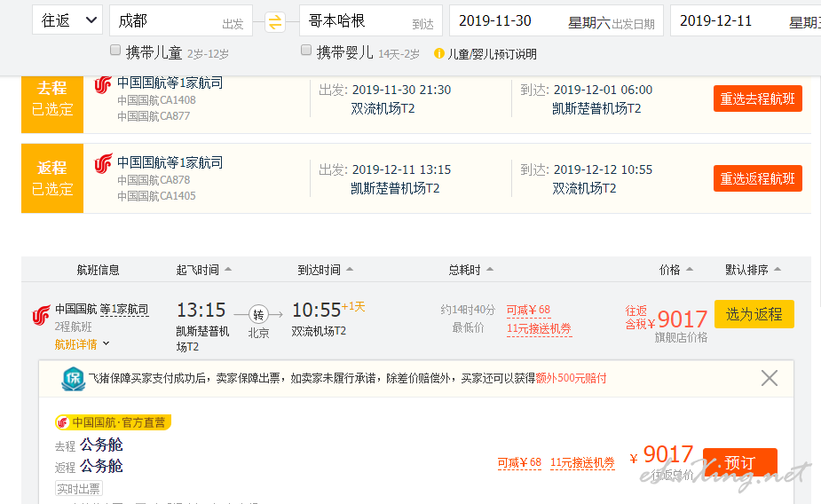This screenshot has width=821, height=504.
Task: Click 中国国航CA878 flight number
Action: pyautogui.click(x=154, y=180)
